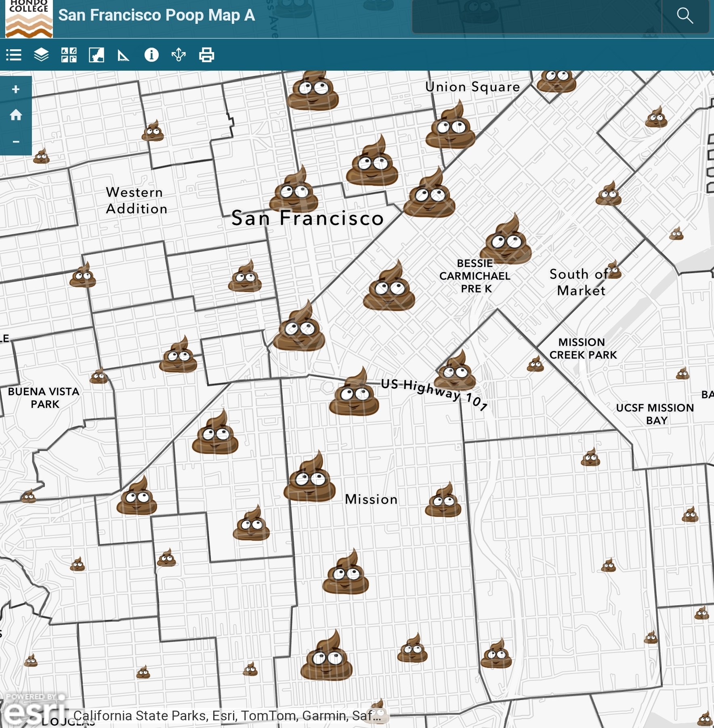This screenshot has width=714, height=728.
Task: Click the Rio Hondo College logo
Action: tap(29, 19)
